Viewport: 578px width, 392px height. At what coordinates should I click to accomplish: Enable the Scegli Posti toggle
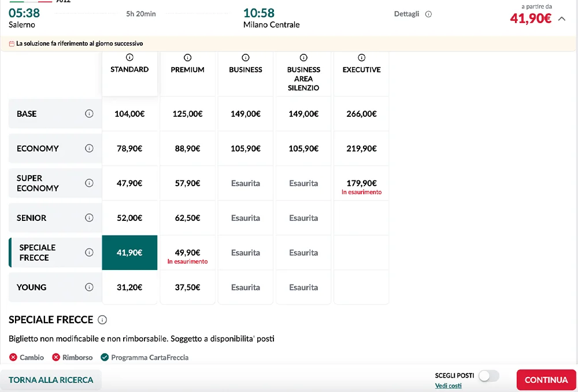pyautogui.click(x=488, y=376)
